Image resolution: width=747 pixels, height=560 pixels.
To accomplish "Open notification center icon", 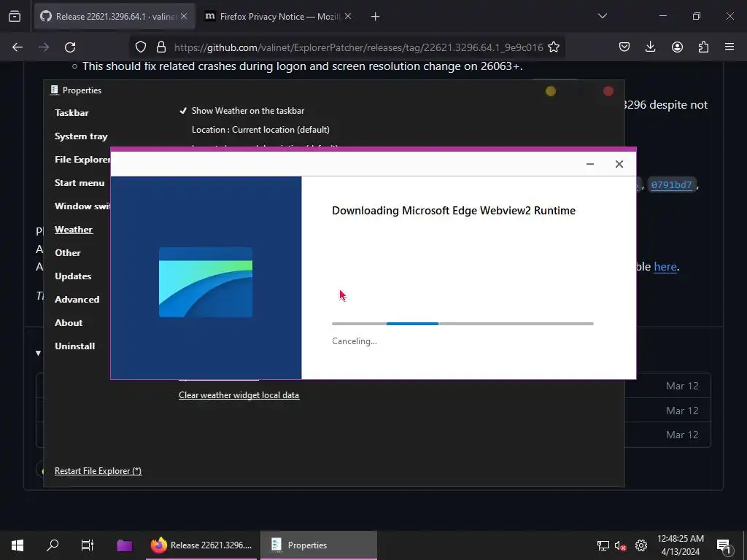I will pyautogui.click(x=723, y=545).
